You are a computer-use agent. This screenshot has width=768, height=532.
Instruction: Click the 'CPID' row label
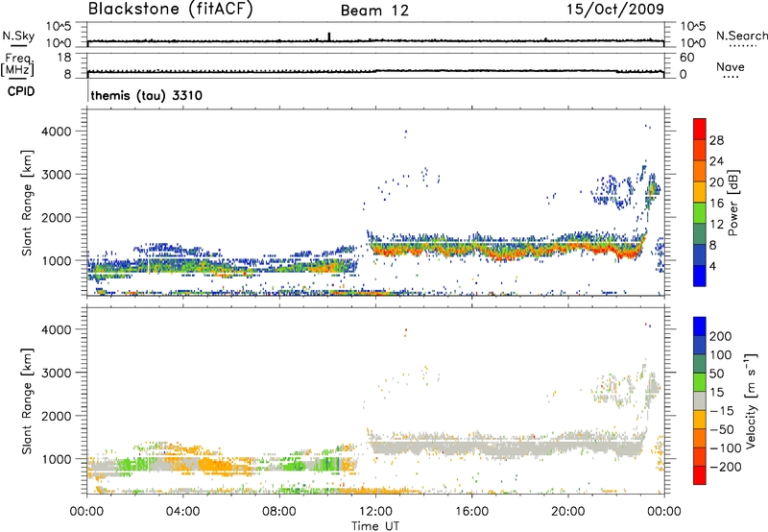click(x=21, y=91)
